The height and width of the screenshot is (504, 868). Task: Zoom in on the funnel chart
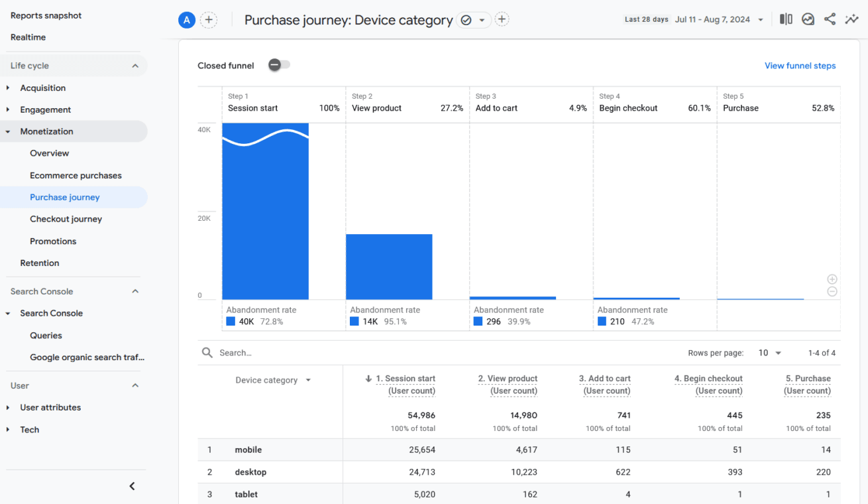pyautogui.click(x=832, y=279)
